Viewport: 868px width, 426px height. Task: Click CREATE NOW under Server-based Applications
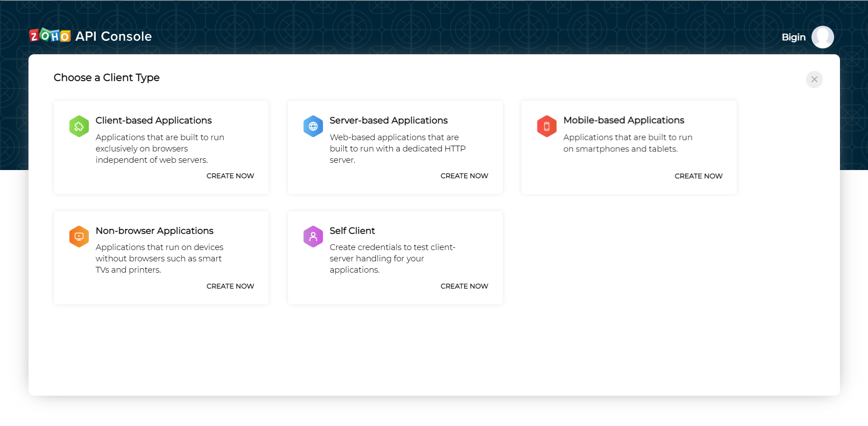click(464, 176)
